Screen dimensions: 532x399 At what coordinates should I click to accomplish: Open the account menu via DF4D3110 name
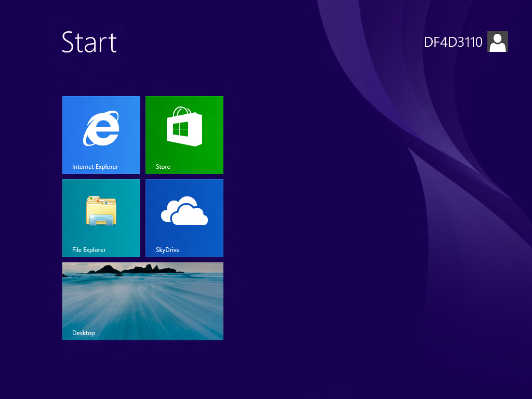coord(453,42)
